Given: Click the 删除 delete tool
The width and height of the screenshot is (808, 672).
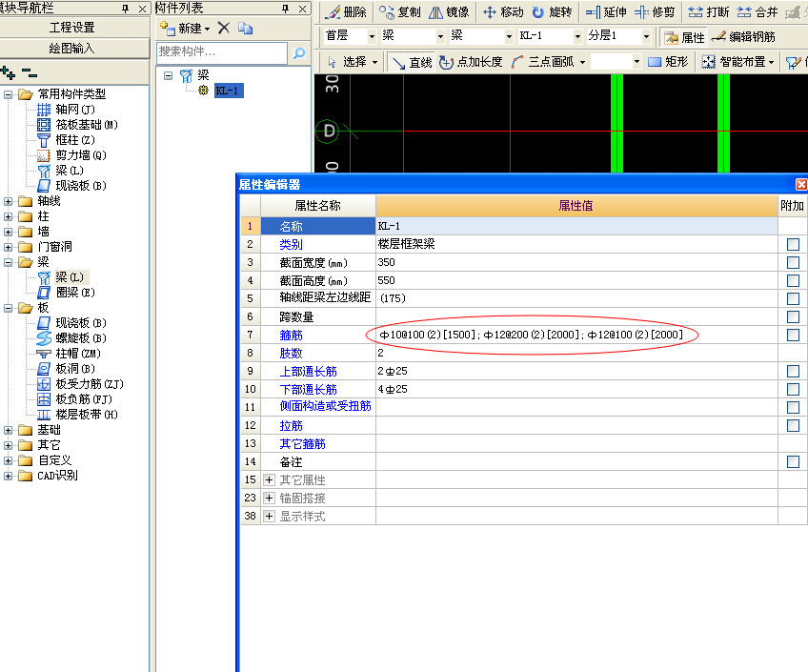Looking at the screenshot, I should [x=346, y=11].
